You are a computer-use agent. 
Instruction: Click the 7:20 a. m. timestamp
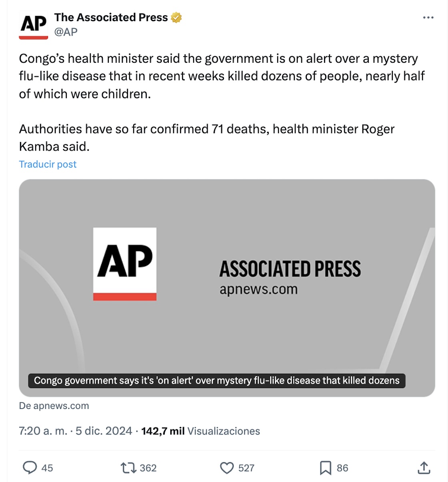(x=43, y=431)
